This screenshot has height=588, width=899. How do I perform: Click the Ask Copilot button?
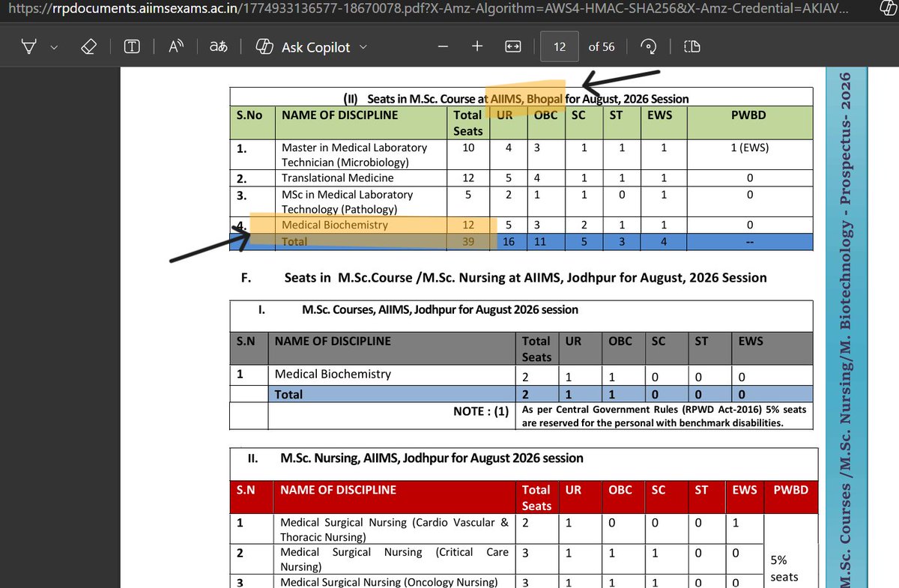303,46
